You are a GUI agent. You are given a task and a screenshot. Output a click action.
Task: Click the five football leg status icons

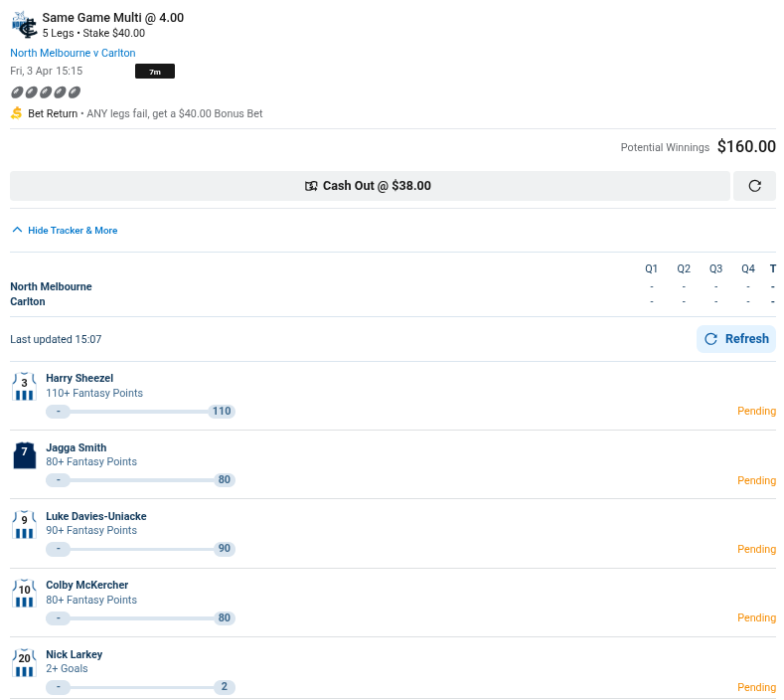[46, 92]
